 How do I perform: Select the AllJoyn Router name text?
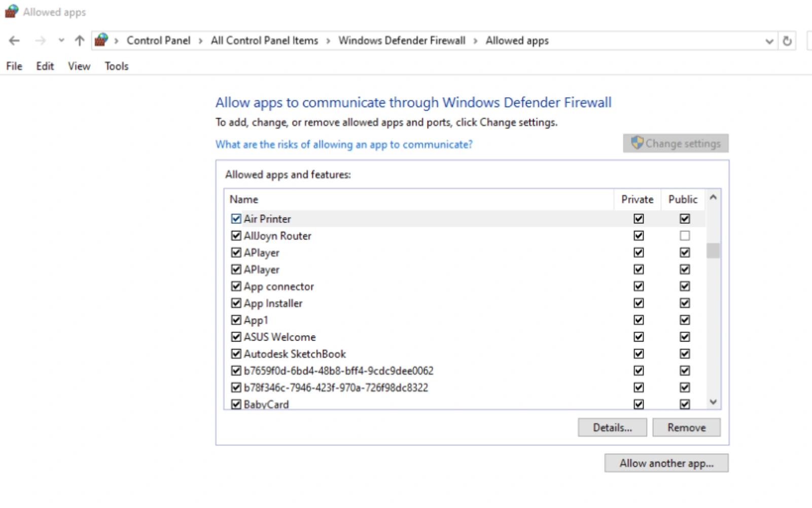click(277, 235)
